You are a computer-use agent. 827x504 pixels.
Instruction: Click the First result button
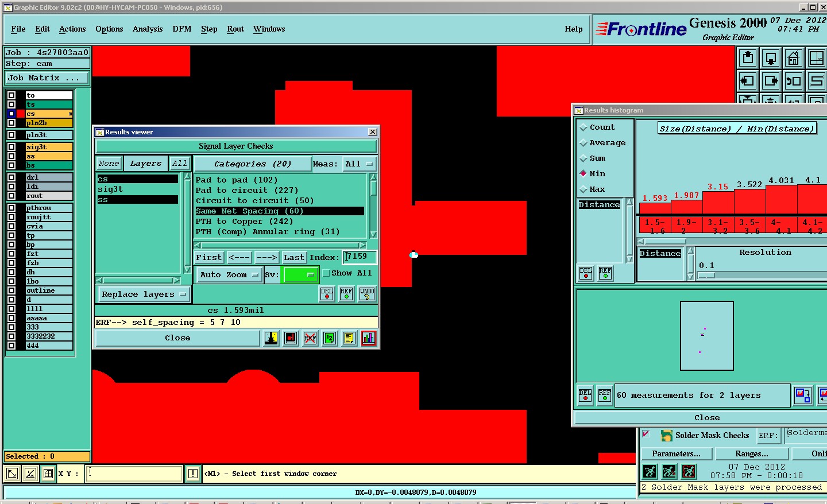[209, 258]
